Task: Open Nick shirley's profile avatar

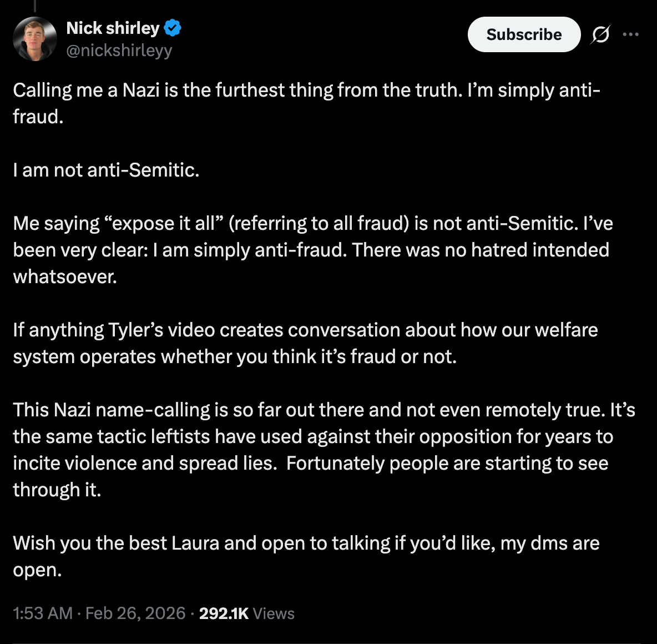Action: coord(34,39)
